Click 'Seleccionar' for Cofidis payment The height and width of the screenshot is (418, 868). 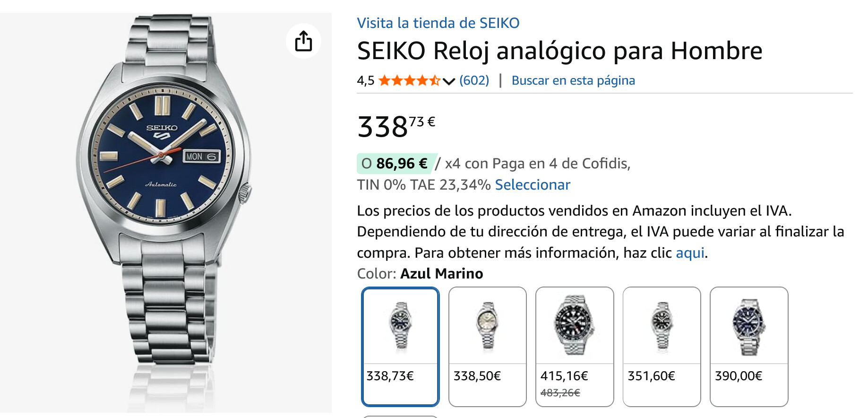tap(533, 184)
